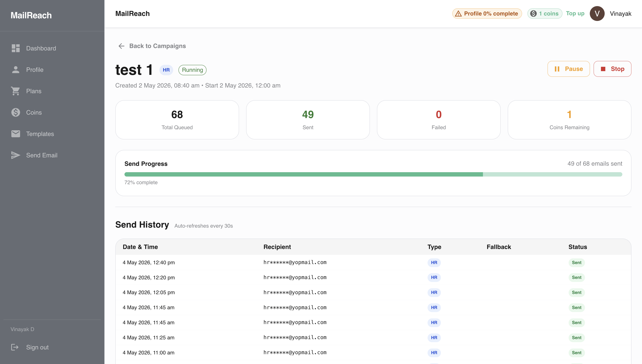Click Profile 0% complete badge
Image resolution: width=642 pixels, height=364 pixels.
[487, 14]
